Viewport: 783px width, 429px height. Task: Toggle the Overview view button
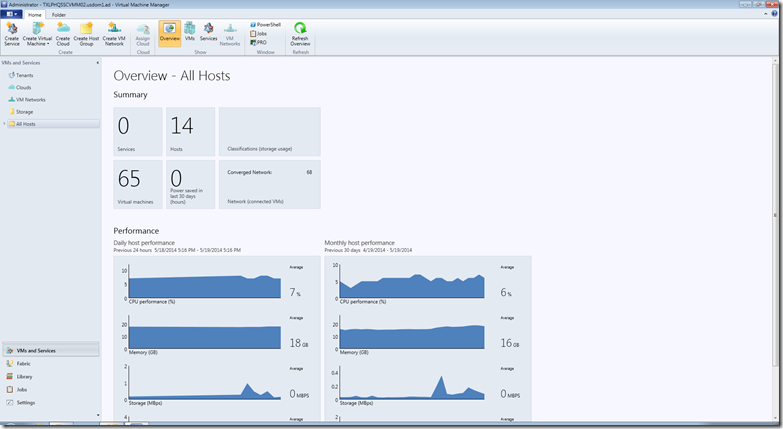click(170, 33)
